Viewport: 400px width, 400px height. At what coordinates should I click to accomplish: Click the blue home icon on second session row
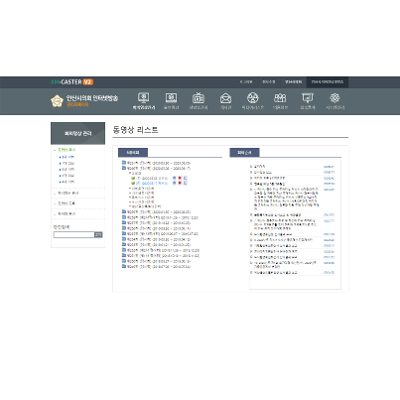(174, 183)
